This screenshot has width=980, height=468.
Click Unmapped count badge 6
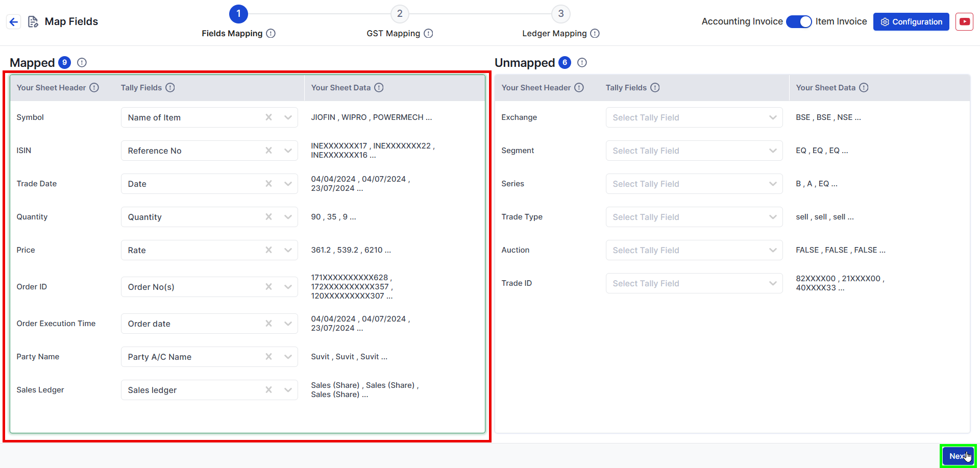click(x=565, y=62)
